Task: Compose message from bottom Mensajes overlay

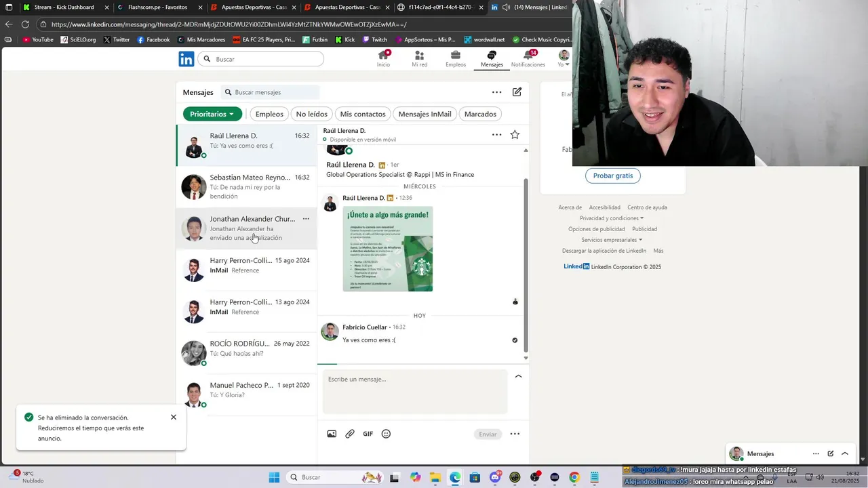Action: pos(831,454)
